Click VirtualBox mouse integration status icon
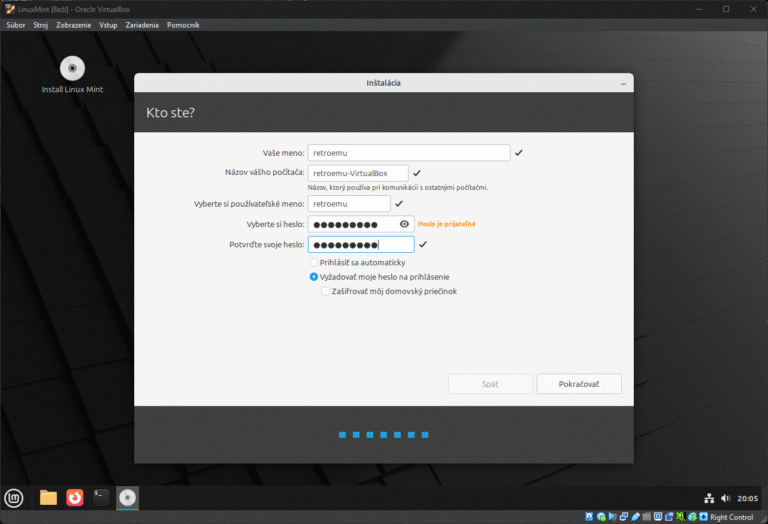The image size is (768, 524). pos(692,517)
